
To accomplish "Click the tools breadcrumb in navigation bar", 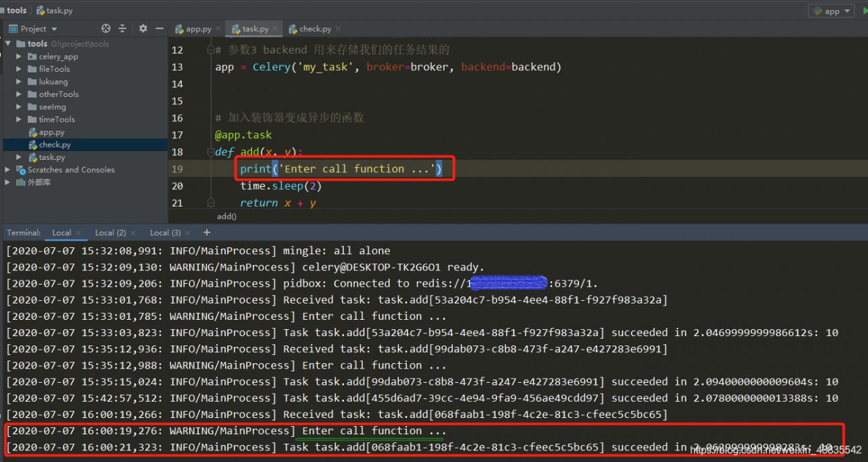I will (x=16, y=10).
